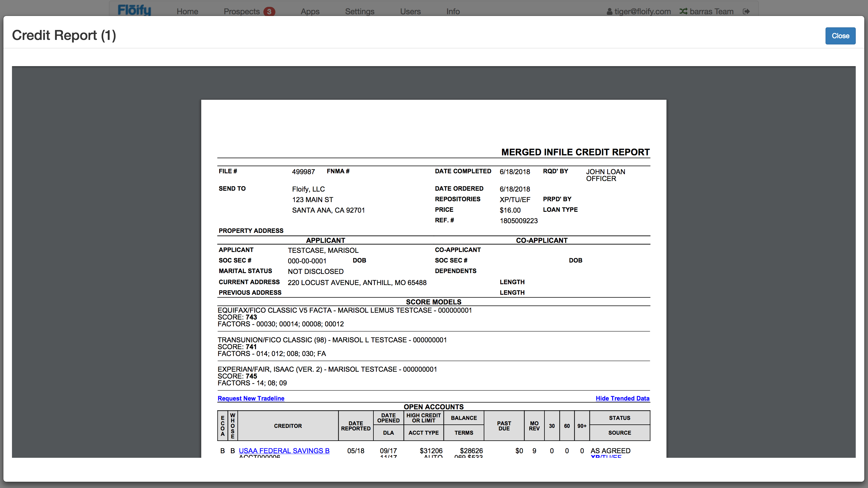Open the Prospects menu item

point(242,12)
